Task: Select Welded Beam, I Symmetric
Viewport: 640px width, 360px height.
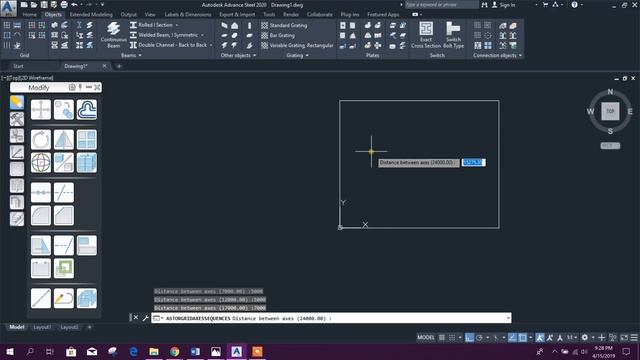Action: pyautogui.click(x=164, y=35)
